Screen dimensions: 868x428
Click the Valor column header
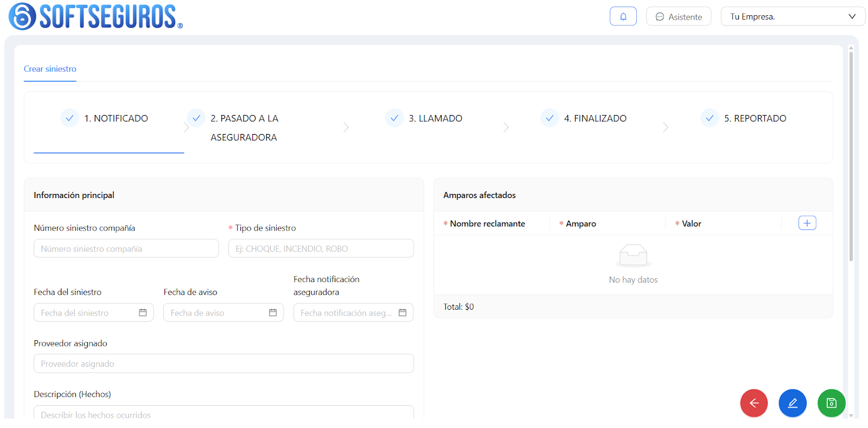pyautogui.click(x=691, y=223)
